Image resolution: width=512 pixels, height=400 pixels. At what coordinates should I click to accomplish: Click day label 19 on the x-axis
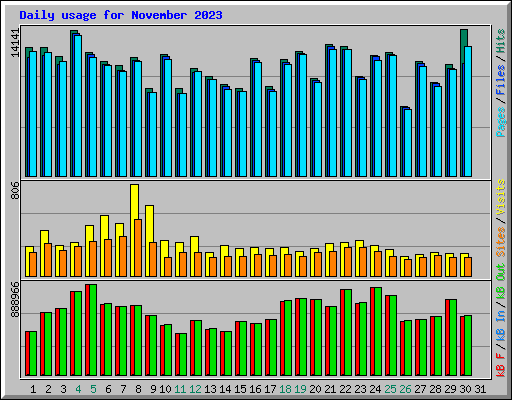300,389
